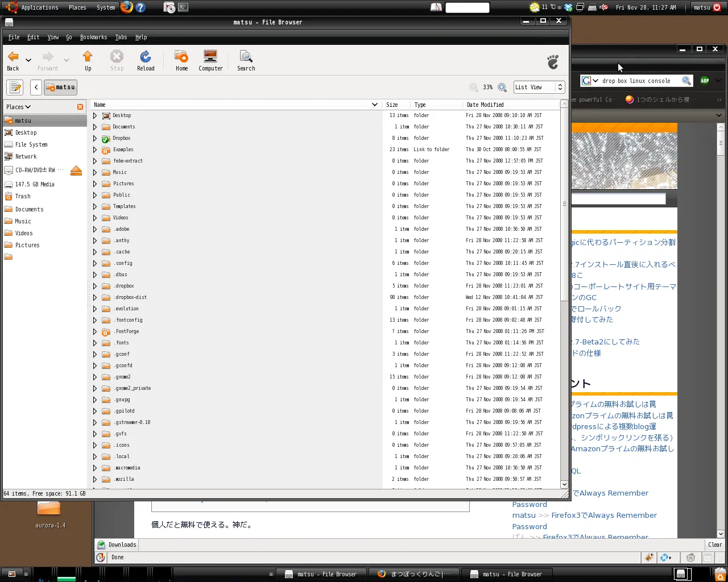Open the Places side pane dropdown
The height and width of the screenshot is (582, 728).
click(19, 107)
